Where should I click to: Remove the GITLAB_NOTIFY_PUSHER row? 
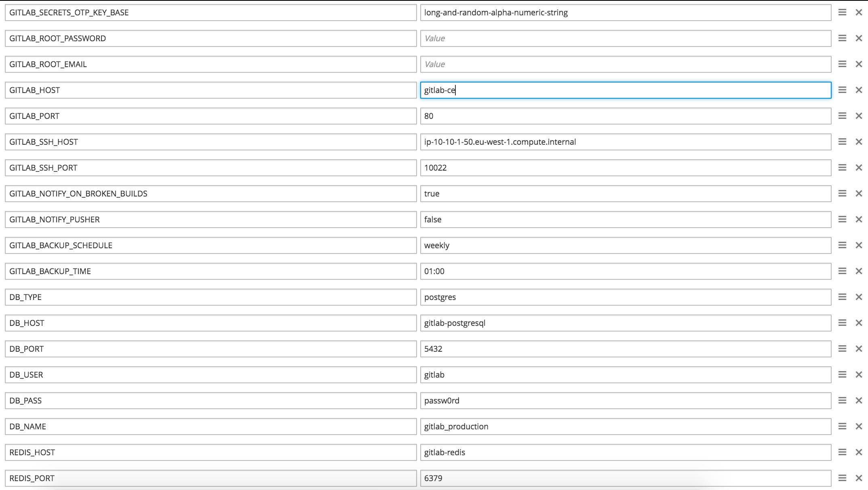859,220
